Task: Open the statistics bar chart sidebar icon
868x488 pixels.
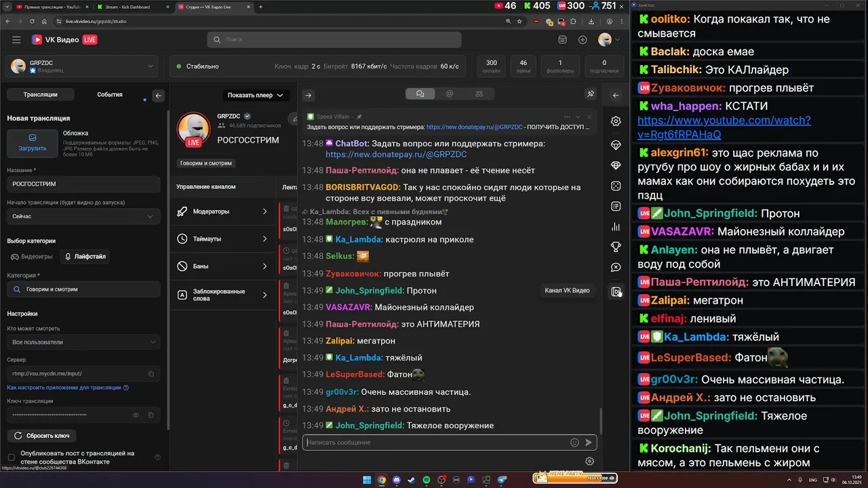Action: pos(616,226)
